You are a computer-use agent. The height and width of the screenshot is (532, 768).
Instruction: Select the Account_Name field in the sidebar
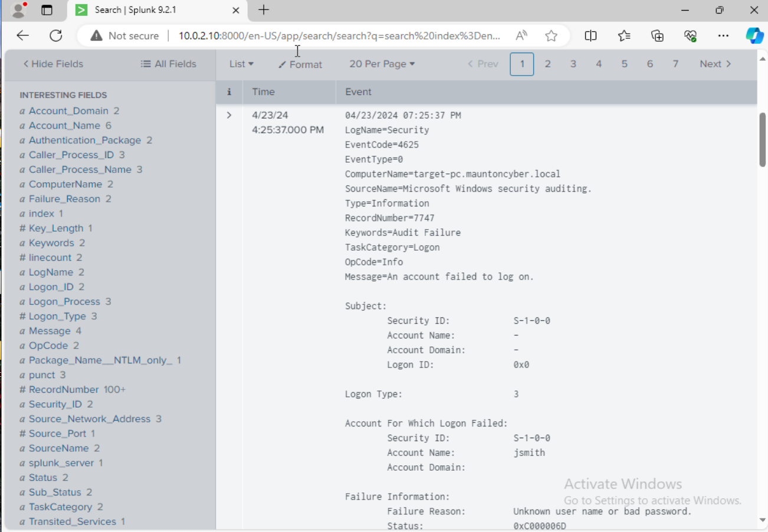64,125
